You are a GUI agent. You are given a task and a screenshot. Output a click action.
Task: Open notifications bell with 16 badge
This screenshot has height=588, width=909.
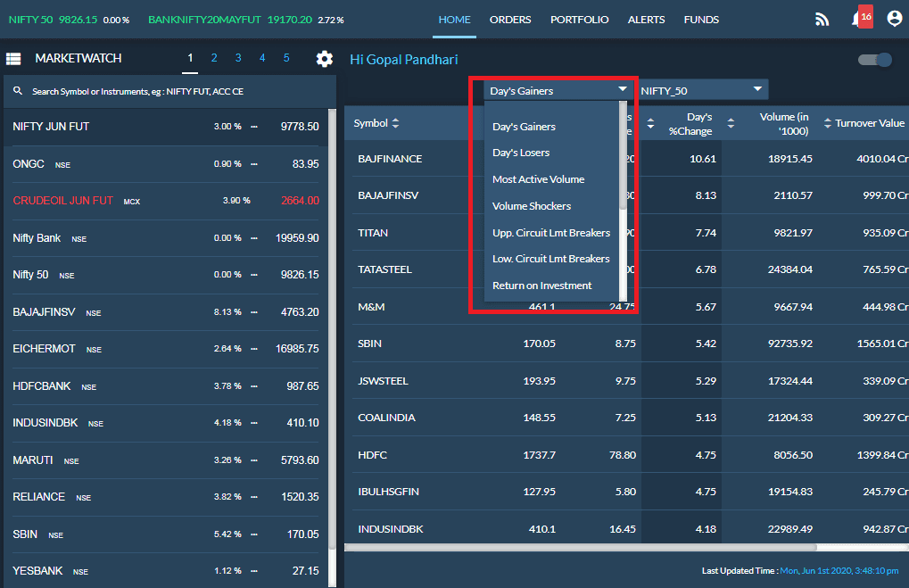click(x=862, y=18)
